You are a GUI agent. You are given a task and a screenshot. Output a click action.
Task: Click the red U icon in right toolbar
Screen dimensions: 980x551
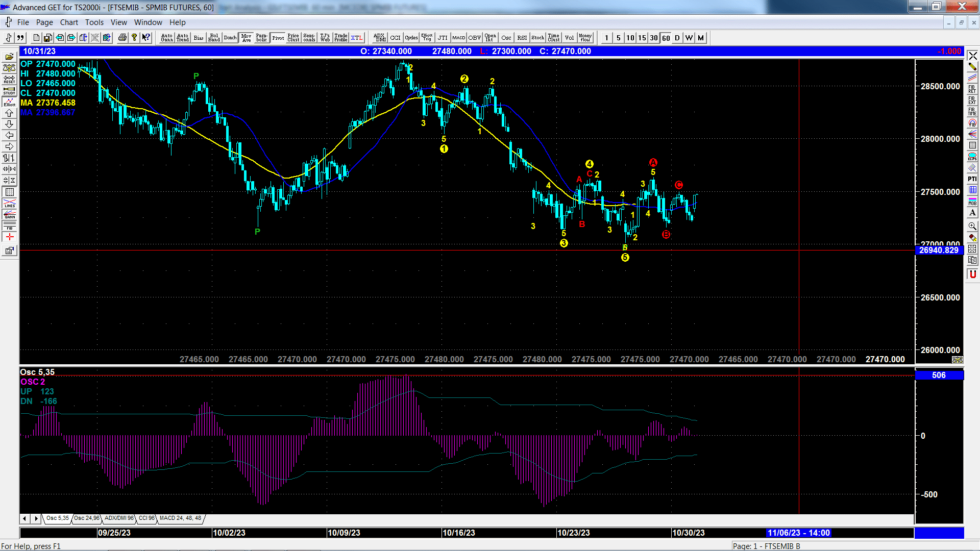point(972,274)
